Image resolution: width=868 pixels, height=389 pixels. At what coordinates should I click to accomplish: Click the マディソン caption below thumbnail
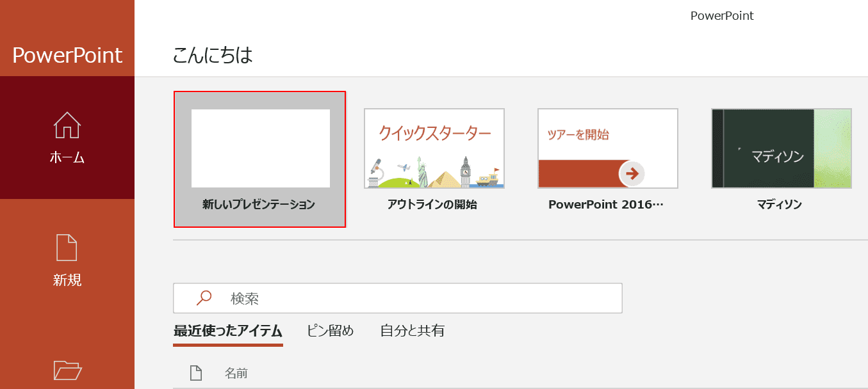[780, 205]
